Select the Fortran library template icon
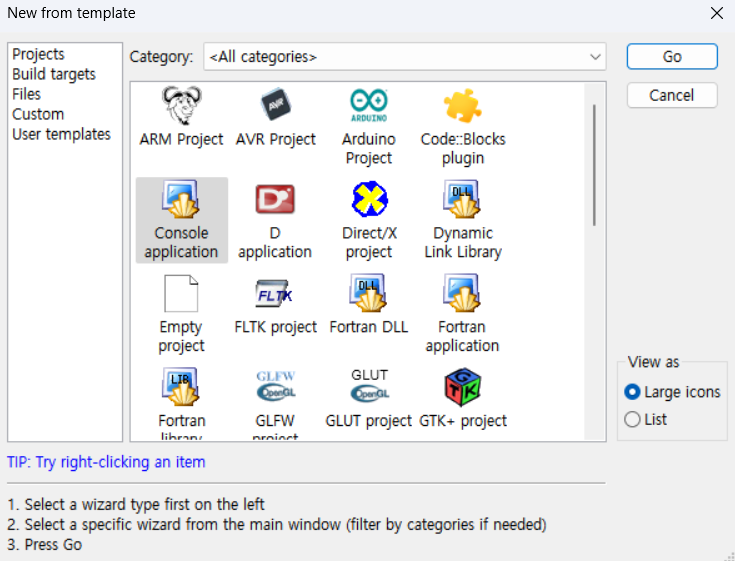This screenshot has height=561, width=735. [181, 387]
